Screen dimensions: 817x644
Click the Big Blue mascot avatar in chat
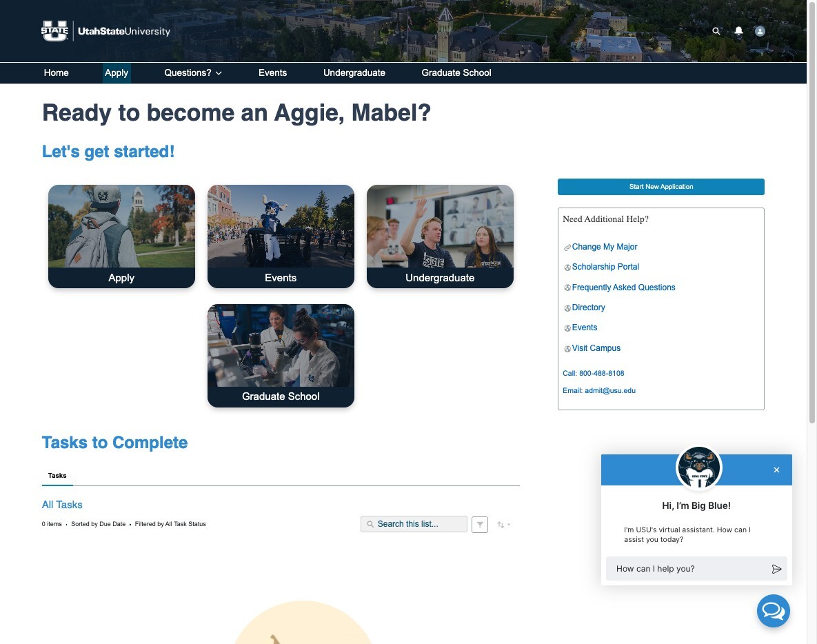click(698, 467)
